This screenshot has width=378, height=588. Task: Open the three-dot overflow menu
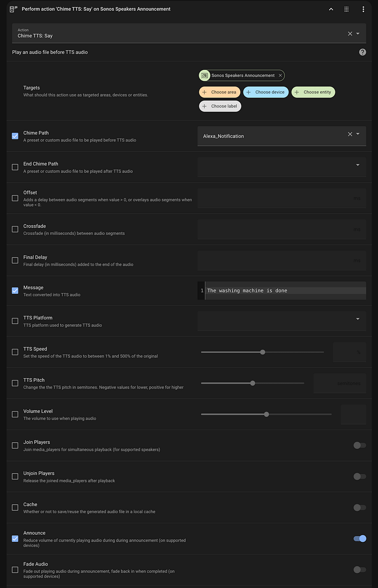point(363,9)
